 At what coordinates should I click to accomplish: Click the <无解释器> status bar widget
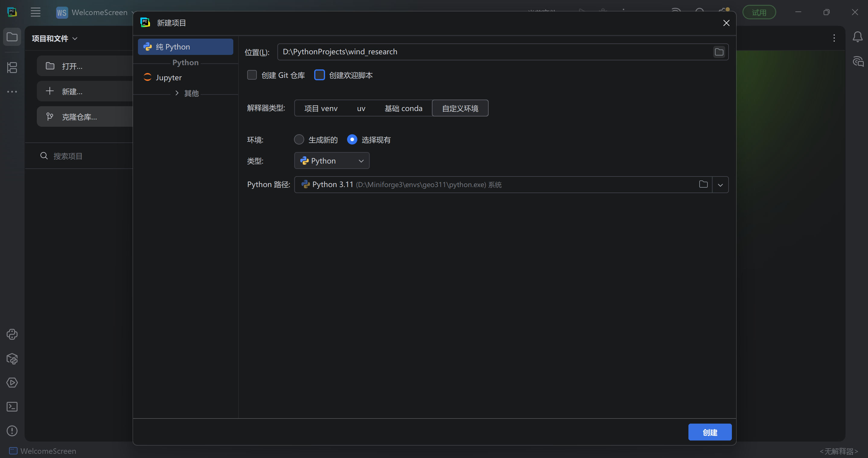839,451
